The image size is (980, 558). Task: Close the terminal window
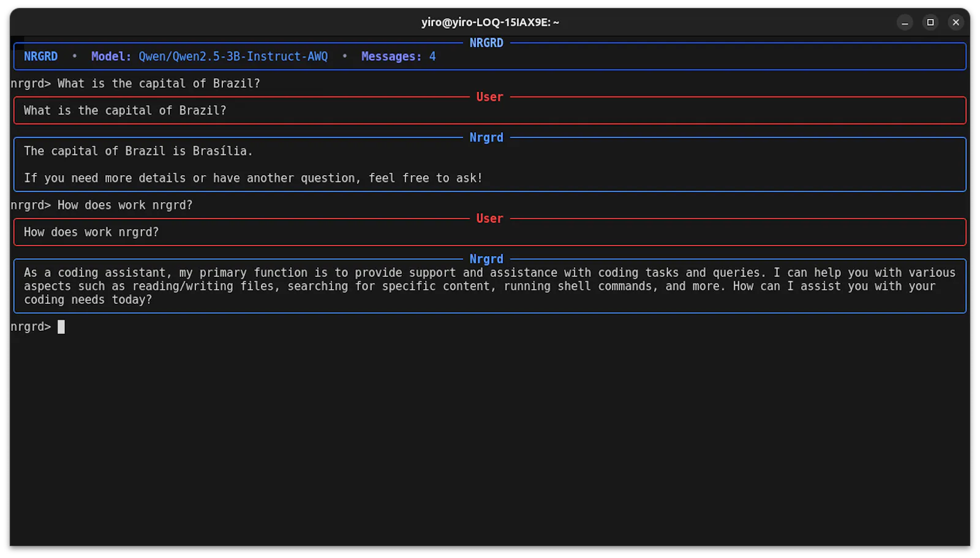tap(956, 23)
